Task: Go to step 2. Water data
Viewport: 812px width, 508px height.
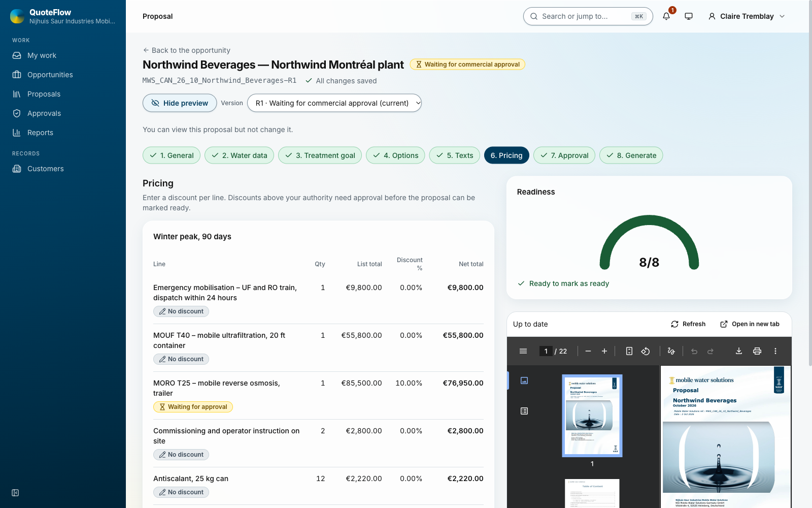Action: 239,155
